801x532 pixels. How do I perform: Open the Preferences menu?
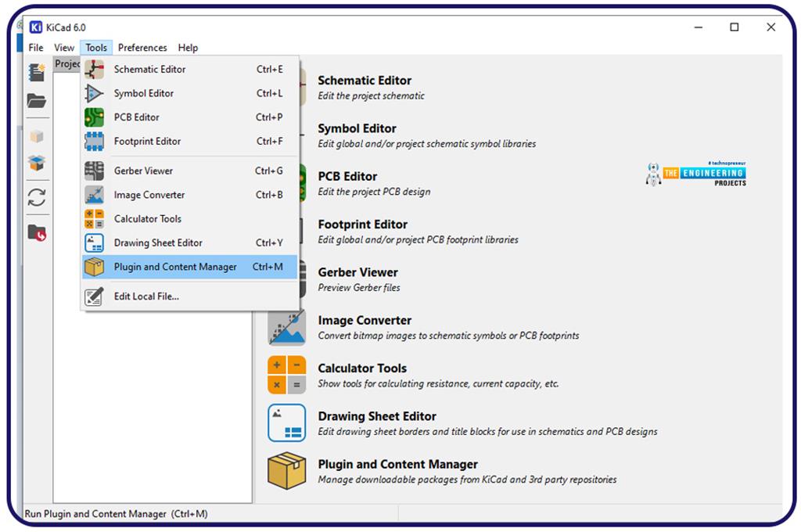tap(142, 48)
